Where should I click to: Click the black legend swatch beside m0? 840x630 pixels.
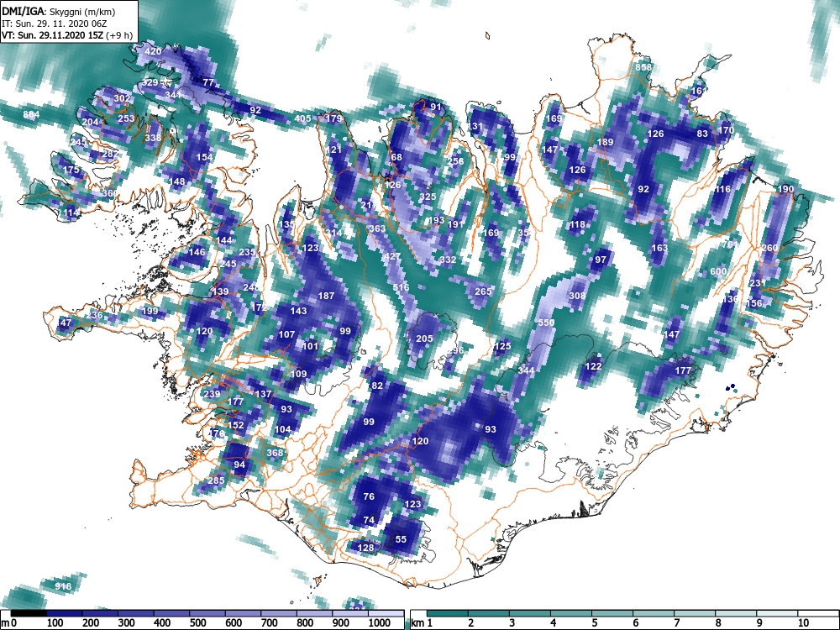(29, 613)
